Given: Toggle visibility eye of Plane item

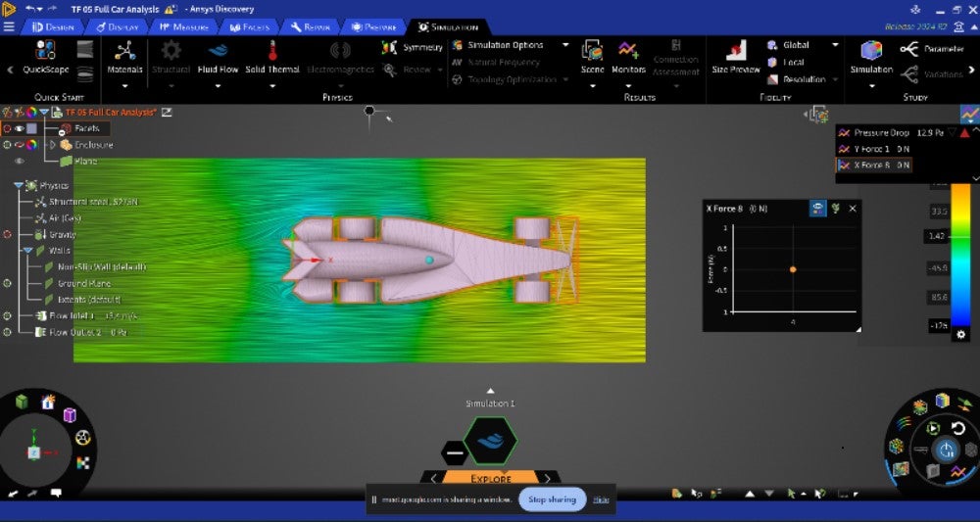Looking at the screenshot, I should [x=20, y=161].
